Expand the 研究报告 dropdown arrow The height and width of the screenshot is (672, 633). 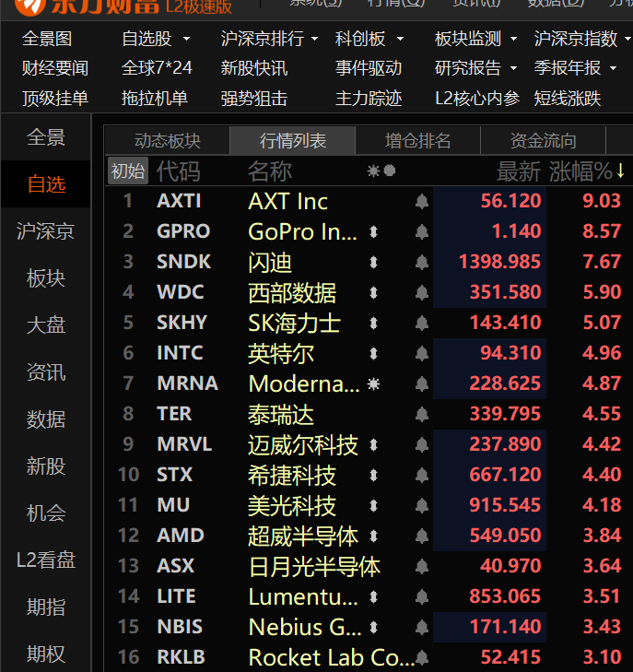pos(513,68)
